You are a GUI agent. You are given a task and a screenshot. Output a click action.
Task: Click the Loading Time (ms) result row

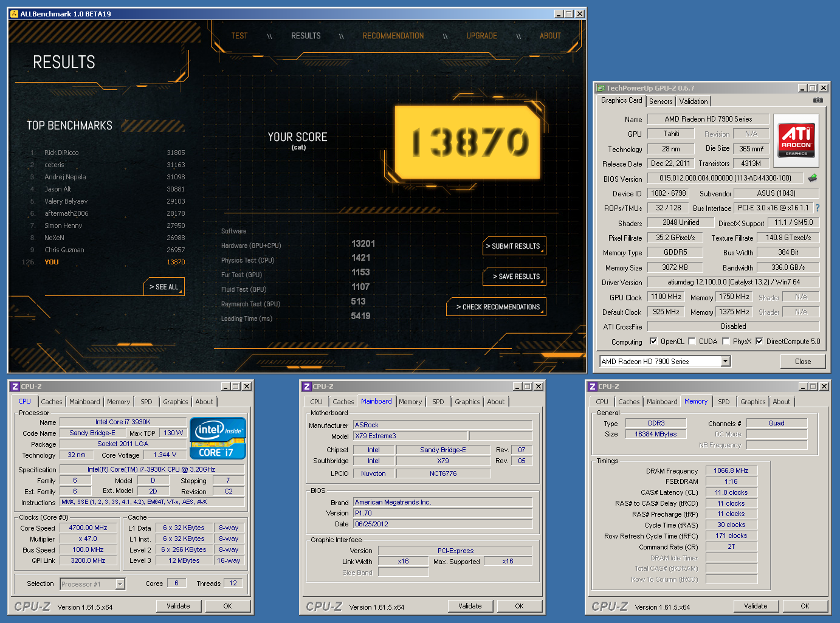[296, 317]
